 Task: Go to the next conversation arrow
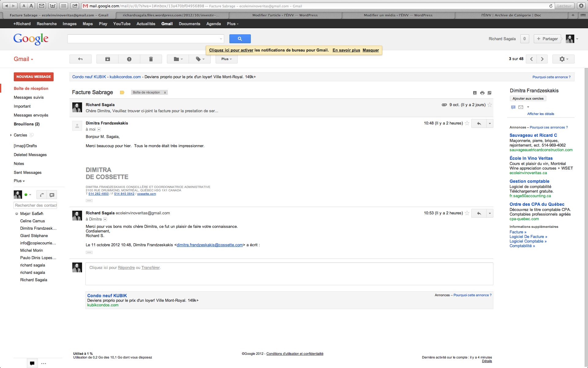(542, 59)
